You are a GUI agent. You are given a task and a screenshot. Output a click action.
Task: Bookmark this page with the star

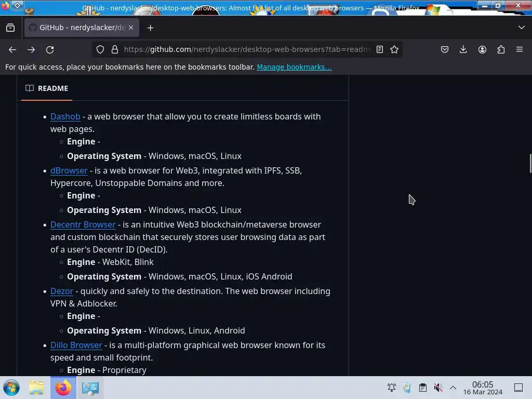click(394, 49)
